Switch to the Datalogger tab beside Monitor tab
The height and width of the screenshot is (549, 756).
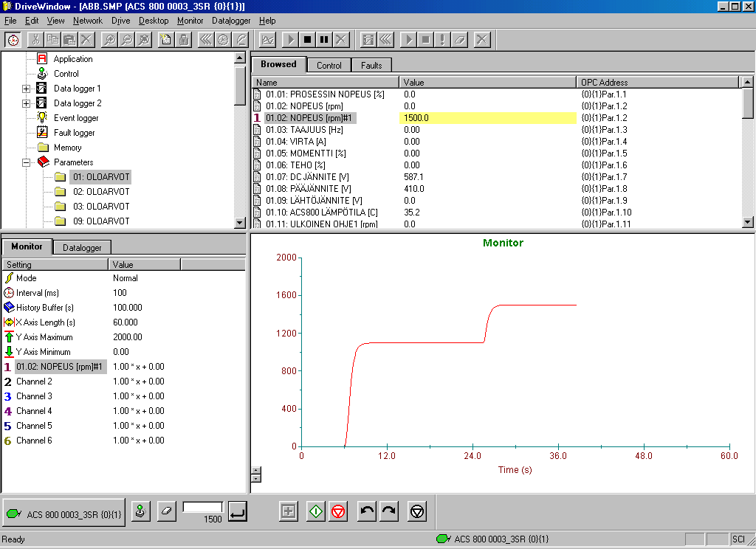point(82,248)
